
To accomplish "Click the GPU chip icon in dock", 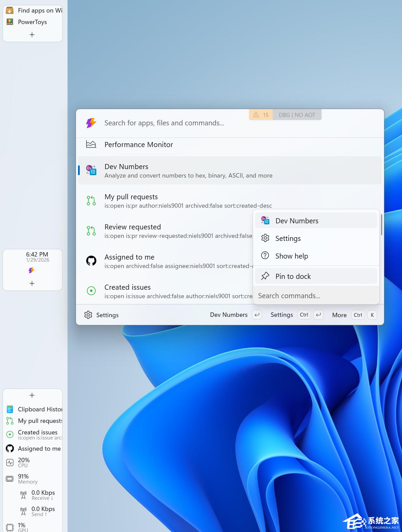I will point(10,527).
